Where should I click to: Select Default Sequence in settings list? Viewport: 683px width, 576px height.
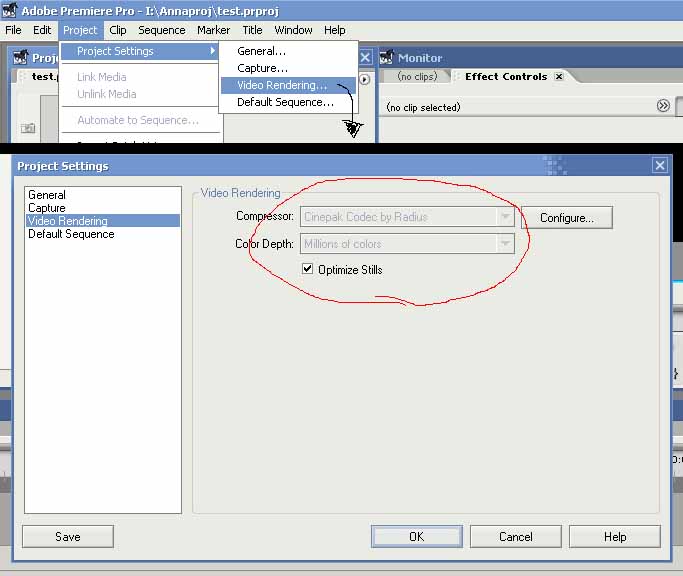(103, 234)
